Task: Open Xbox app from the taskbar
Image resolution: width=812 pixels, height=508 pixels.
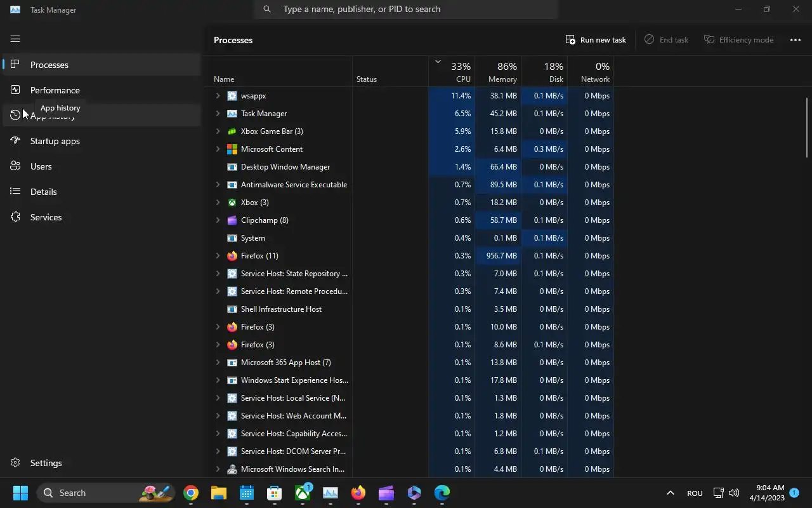Action: pos(303,493)
